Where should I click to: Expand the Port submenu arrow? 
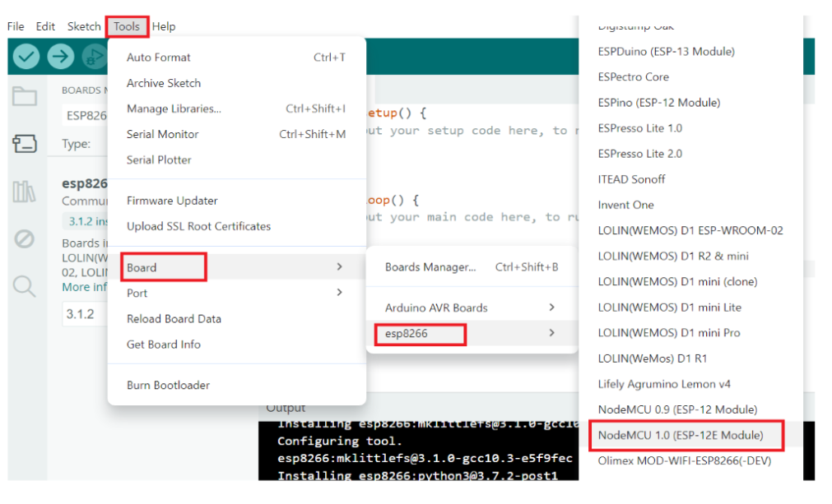tap(340, 292)
